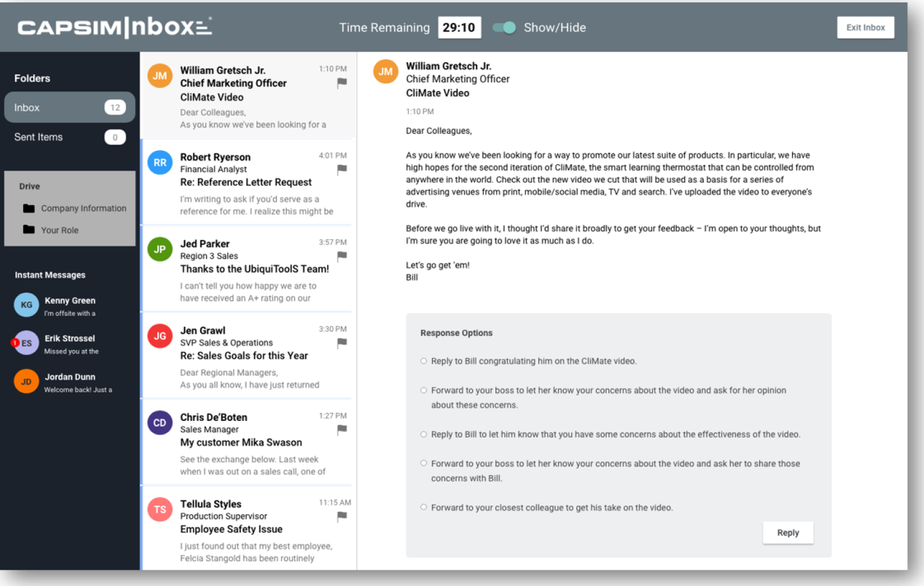Click the Exit Inbox button

click(866, 27)
